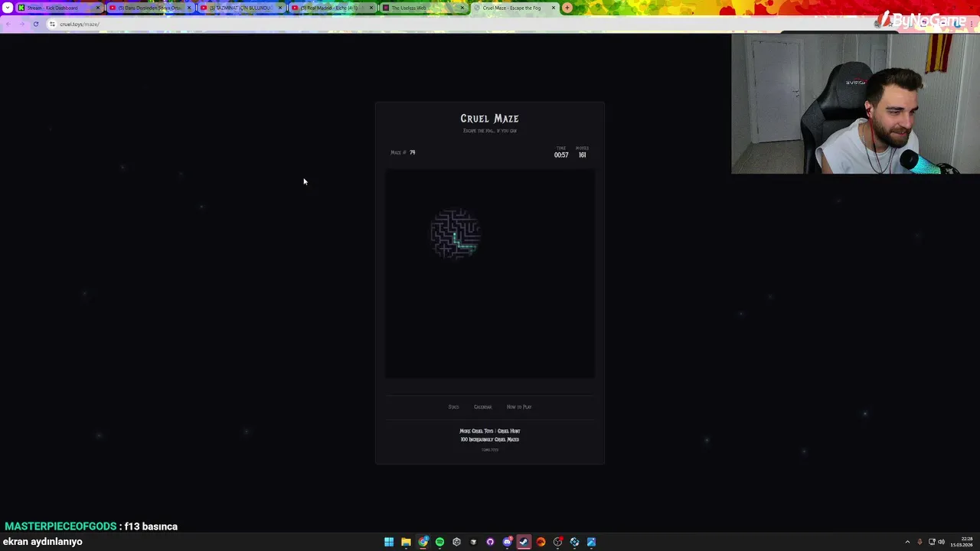This screenshot has height=551, width=980.
Task: Focus the address bar showing cruel.toys/maze/
Action: [x=459, y=24]
